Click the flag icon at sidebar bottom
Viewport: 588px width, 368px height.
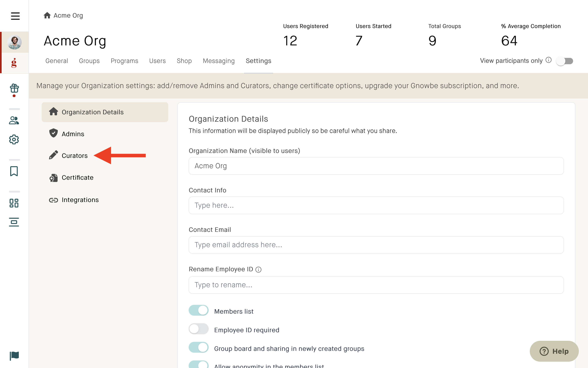tap(14, 356)
